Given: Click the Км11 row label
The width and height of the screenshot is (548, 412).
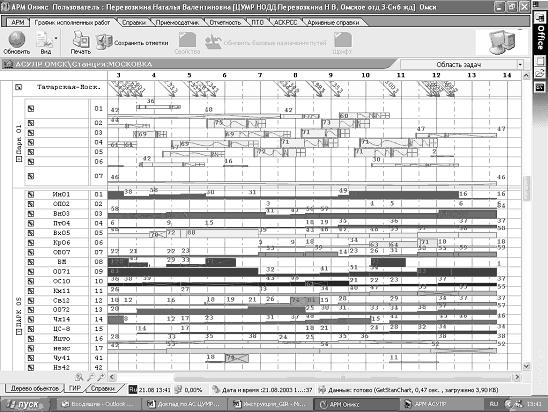Looking at the screenshot, I should pyautogui.click(x=62, y=291).
